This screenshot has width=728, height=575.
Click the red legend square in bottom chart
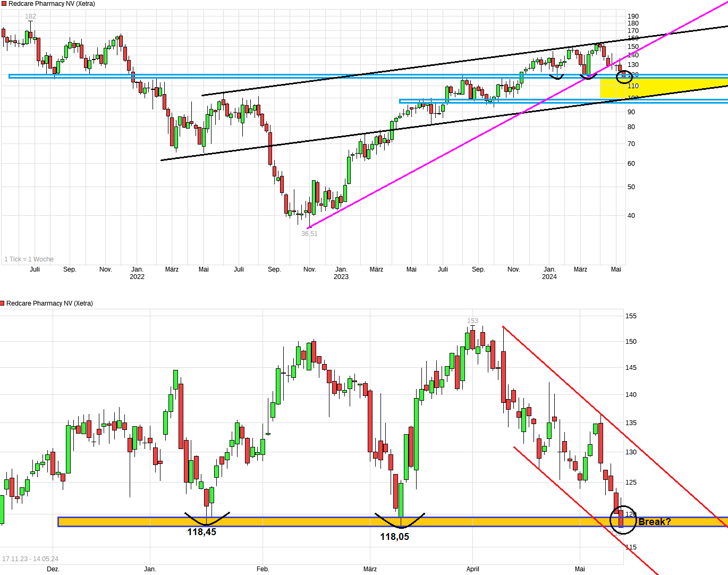pyautogui.click(x=3, y=303)
